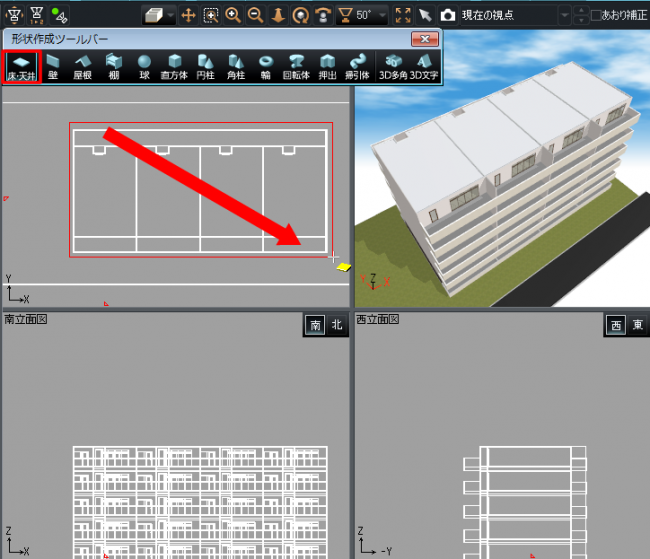Select the 押出 extrude shape tool
The width and height of the screenshot is (650, 559).
point(327,67)
